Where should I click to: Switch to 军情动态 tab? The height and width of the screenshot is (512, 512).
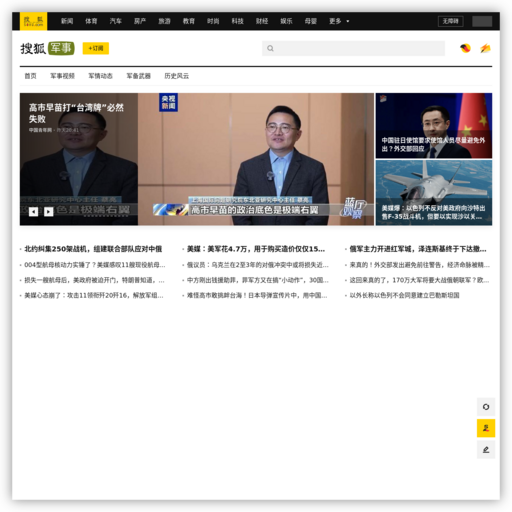(x=100, y=76)
